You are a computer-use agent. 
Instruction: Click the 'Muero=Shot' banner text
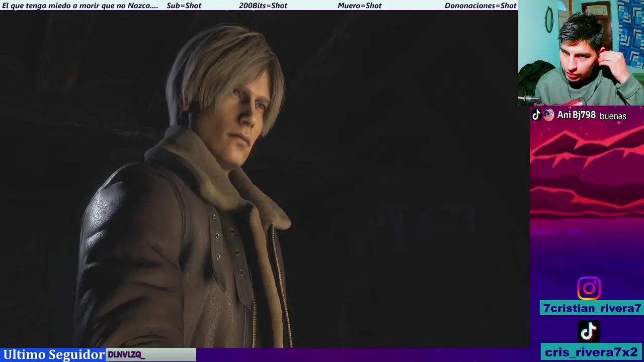pyautogui.click(x=360, y=6)
